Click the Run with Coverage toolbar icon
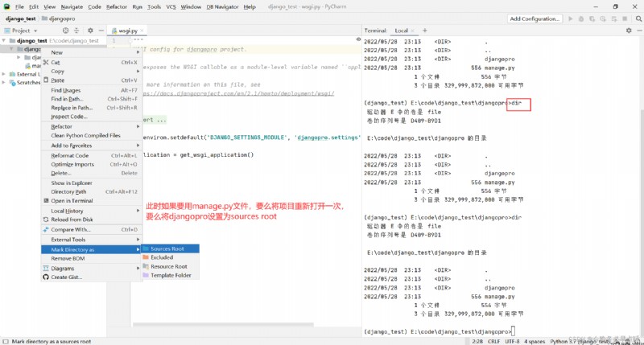 click(x=592, y=18)
